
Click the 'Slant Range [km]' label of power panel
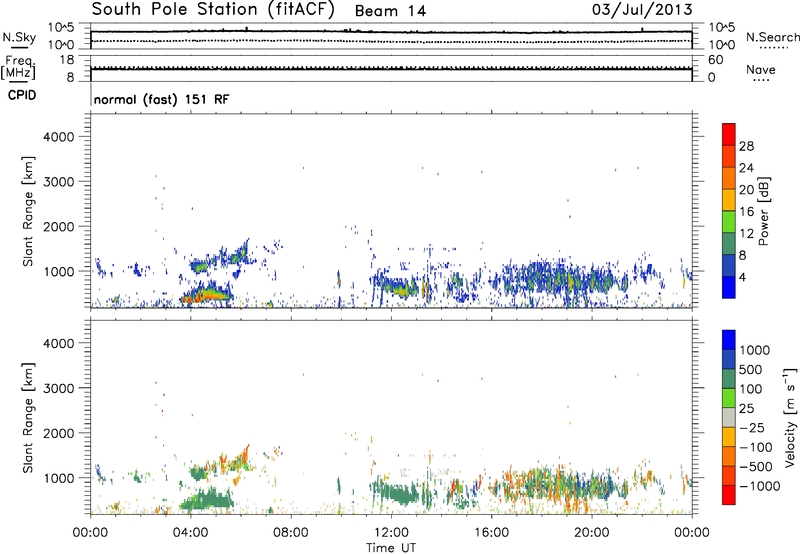pyautogui.click(x=28, y=211)
